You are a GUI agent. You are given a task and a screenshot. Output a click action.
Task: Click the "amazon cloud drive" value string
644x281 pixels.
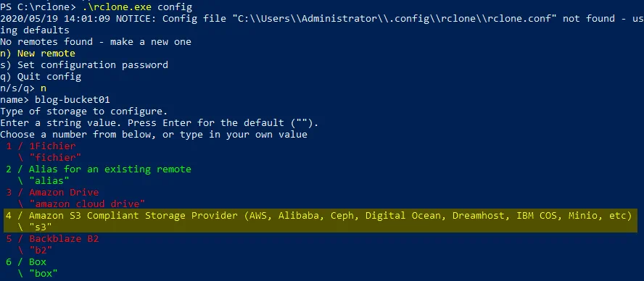tap(87, 204)
